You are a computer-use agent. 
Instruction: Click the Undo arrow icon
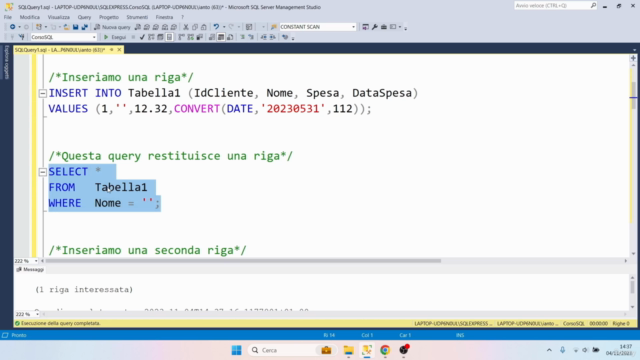coord(216,27)
